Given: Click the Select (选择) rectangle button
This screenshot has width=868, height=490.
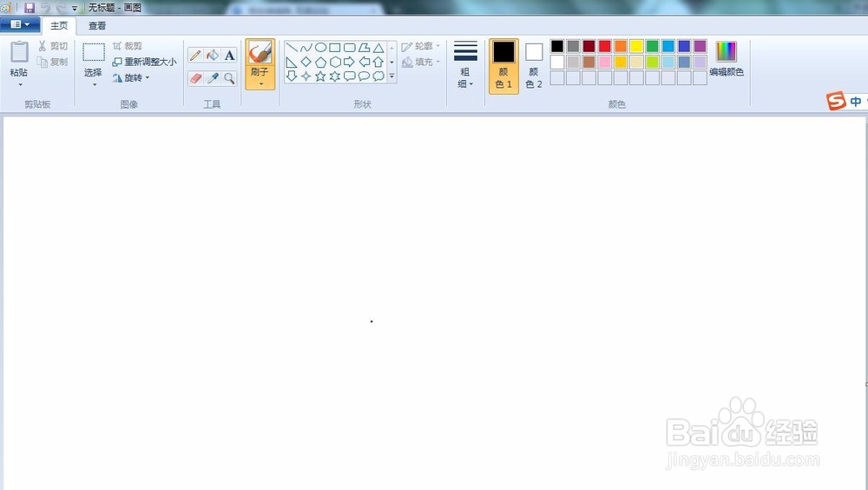Looking at the screenshot, I should (x=94, y=59).
